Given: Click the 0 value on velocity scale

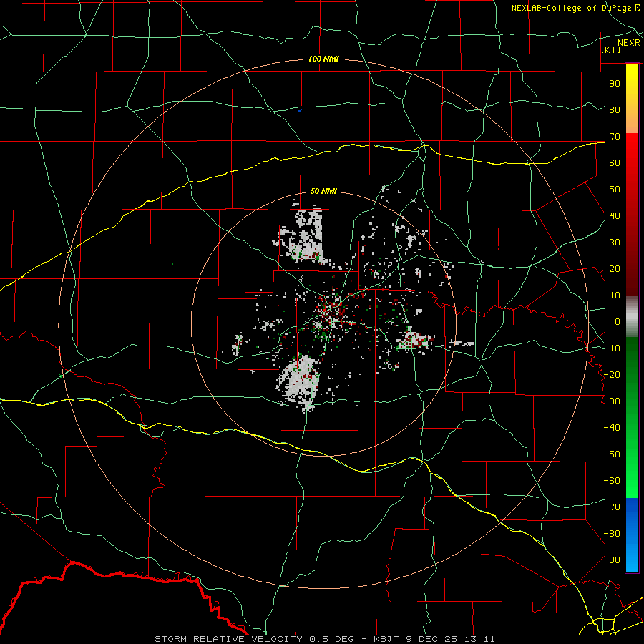Looking at the screenshot, I should point(618,321).
